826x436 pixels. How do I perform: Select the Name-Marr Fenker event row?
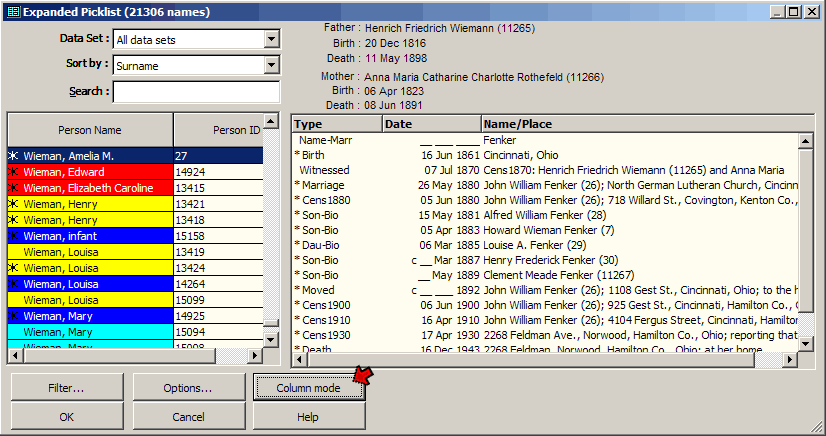pos(545,141)
